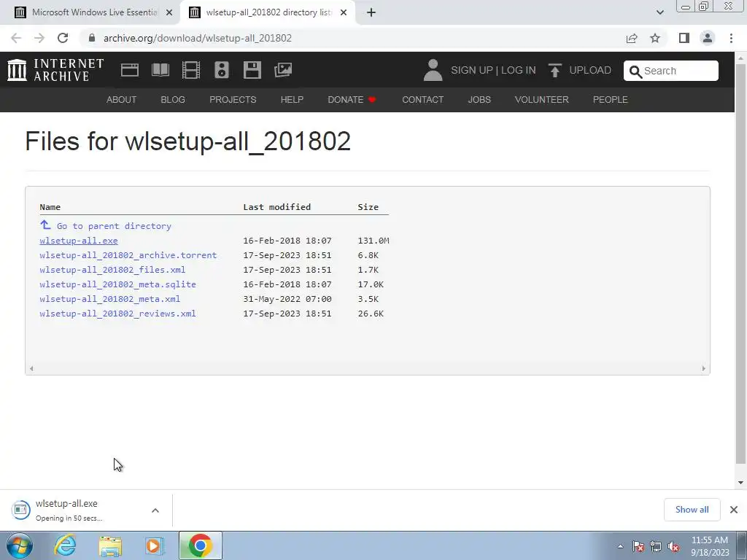
Task: Click the user avatar icon in header
Action: click(433, 70)
